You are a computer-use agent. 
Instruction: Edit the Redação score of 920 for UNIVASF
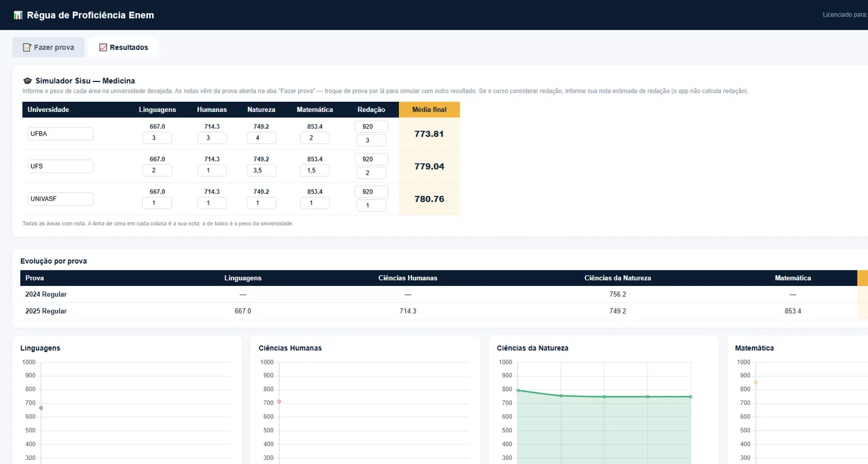[371, 192]
